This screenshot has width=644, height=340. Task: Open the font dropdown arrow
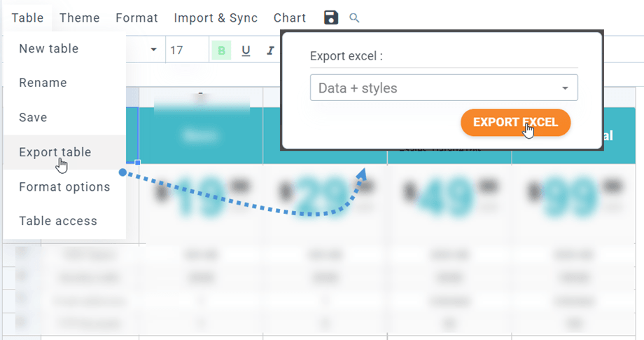(153, 50)
